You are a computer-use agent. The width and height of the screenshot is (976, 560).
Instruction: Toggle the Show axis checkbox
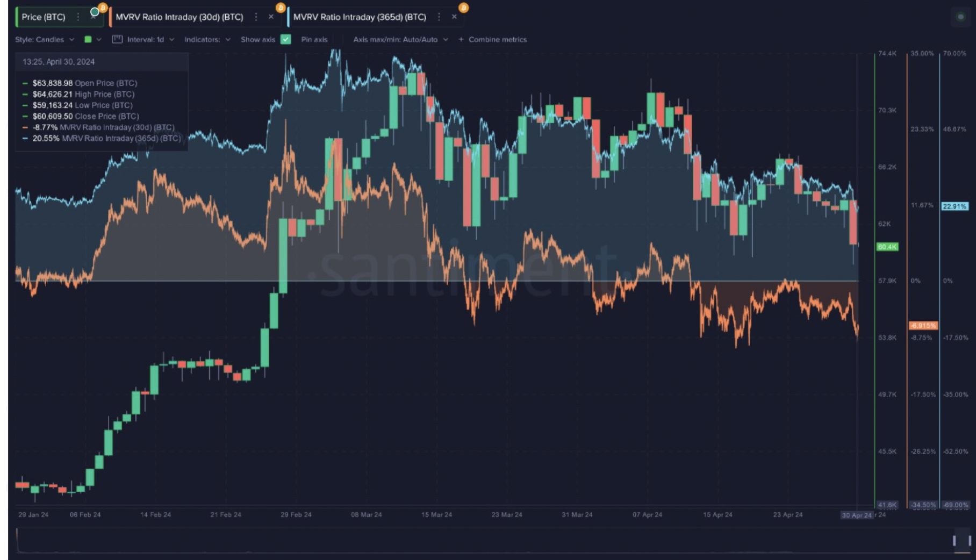(x=286, y=39)
